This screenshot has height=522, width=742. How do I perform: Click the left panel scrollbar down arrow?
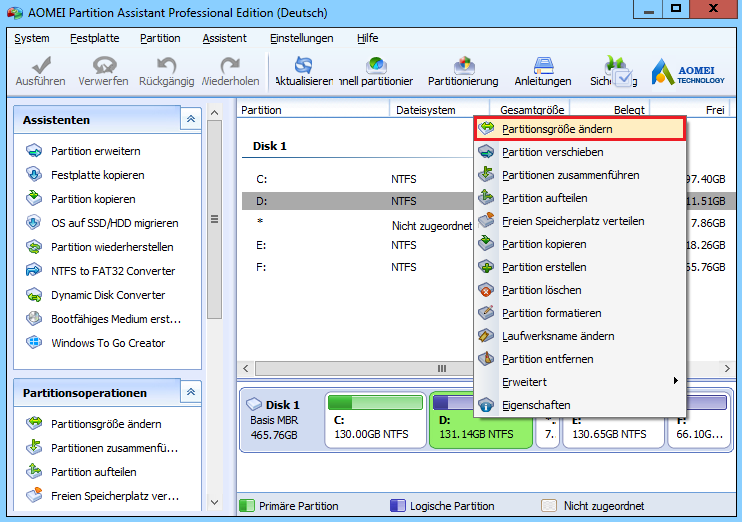tap(214, 502)
